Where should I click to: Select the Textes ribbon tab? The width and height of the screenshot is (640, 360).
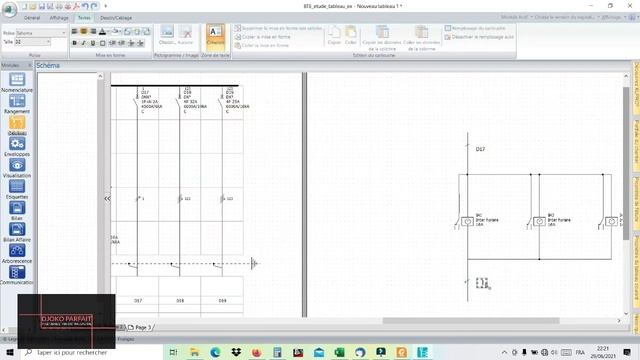[84, 18]
